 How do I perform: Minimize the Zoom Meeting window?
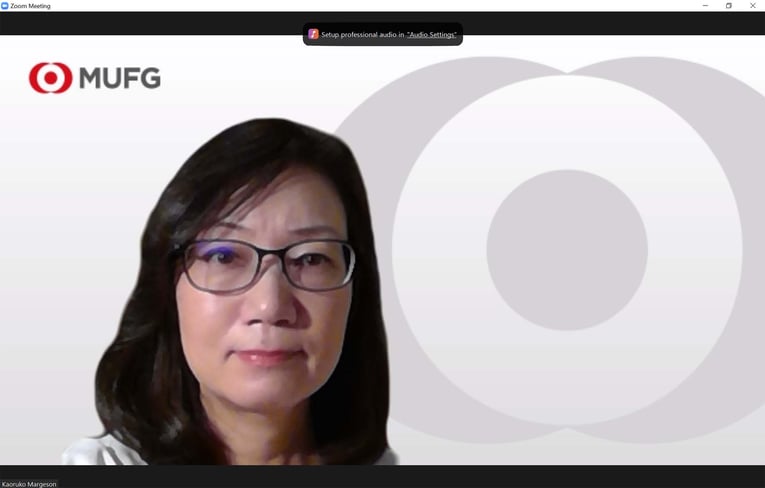704,6
